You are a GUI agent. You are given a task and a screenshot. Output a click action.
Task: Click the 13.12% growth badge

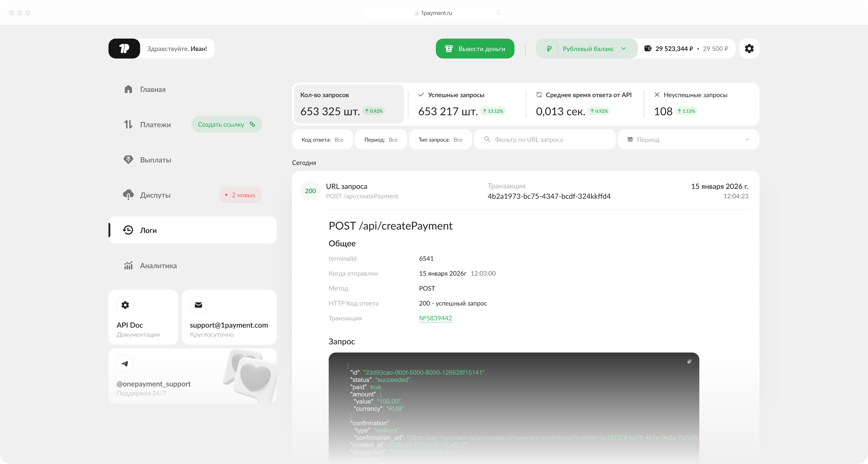click(x=493, y=111)
